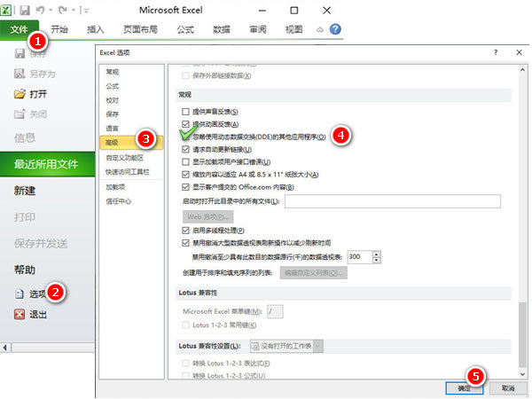Open the 文件 (File) tab

coord(20,30)
